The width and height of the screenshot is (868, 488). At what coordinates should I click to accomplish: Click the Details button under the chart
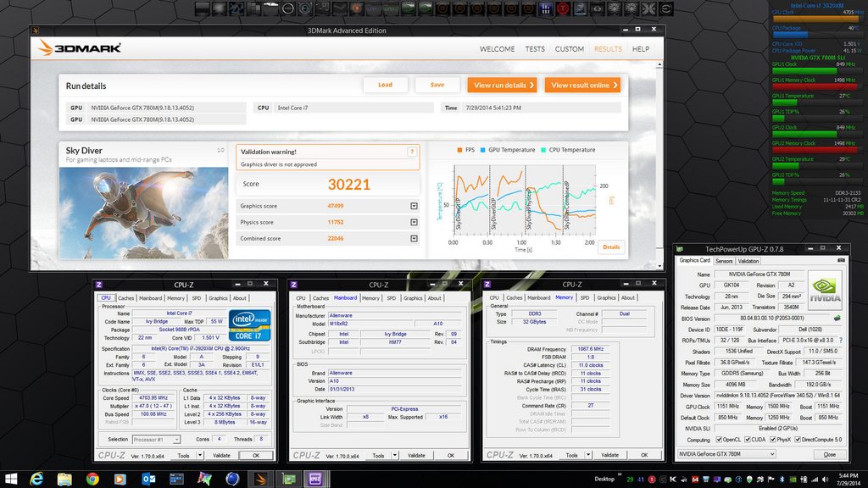611,247
